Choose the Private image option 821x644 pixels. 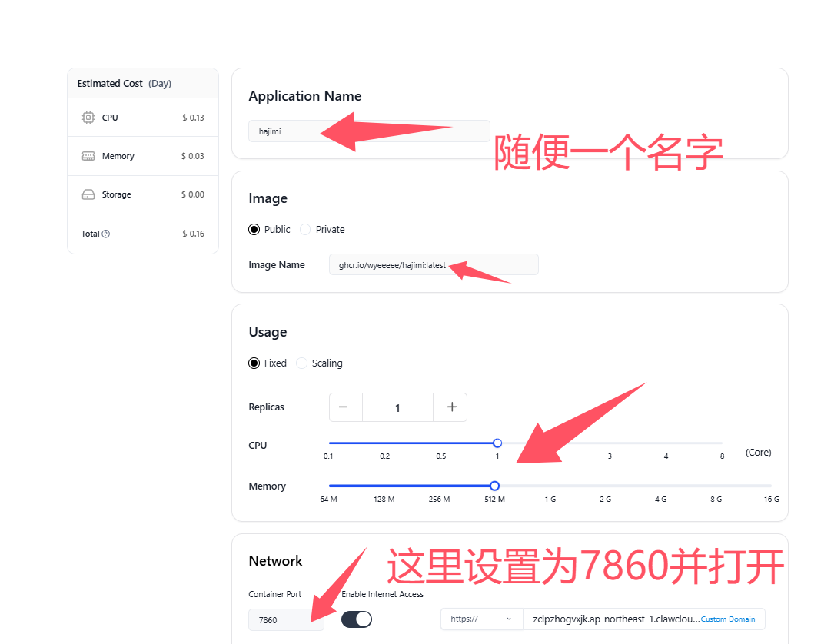click(305, 230)
